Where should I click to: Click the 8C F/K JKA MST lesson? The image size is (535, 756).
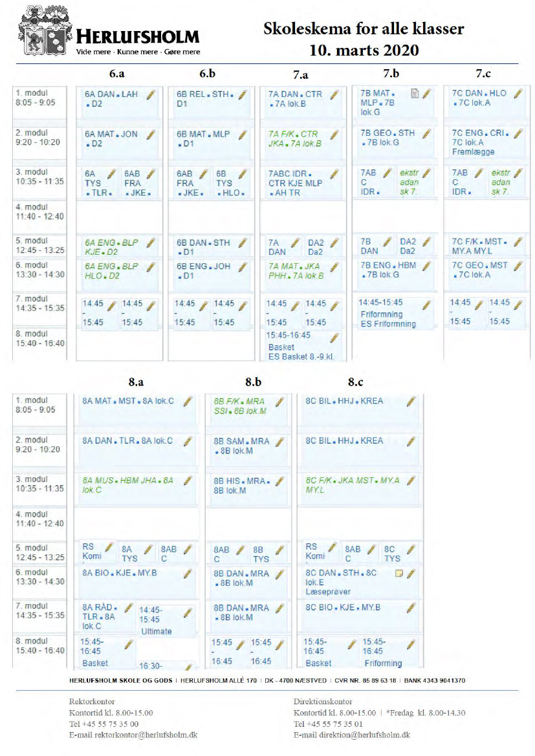click(x=353, y=485)
